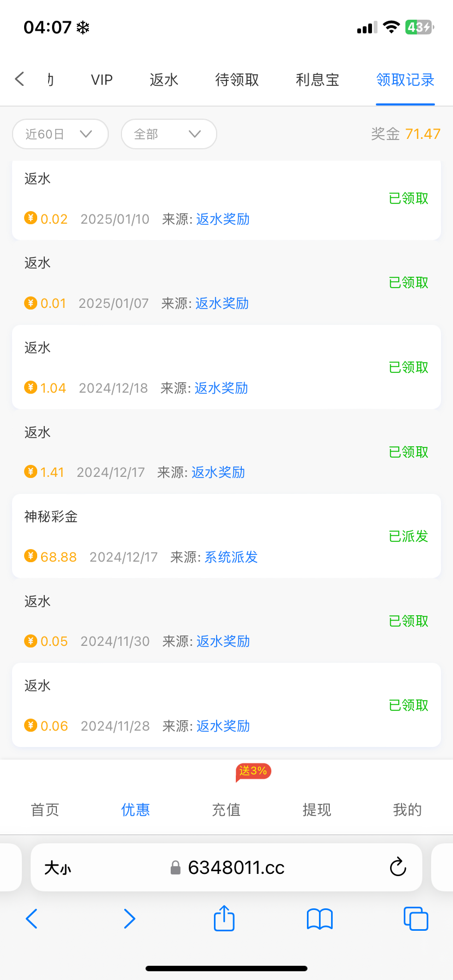Open the Safari share sheet
453x980 pixels.
[x=224, y=918]
